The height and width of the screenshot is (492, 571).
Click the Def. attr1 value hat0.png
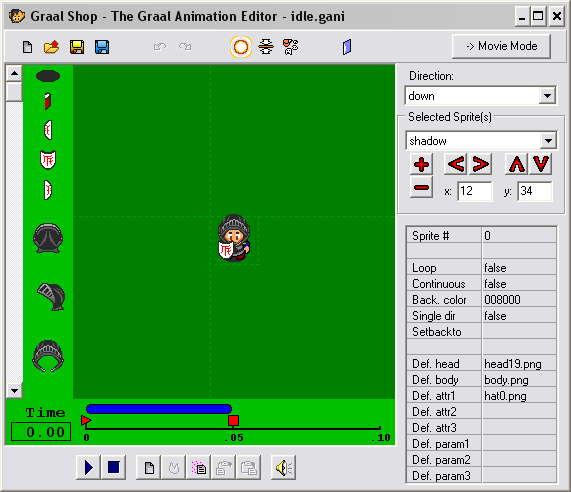tap(519, 396)
